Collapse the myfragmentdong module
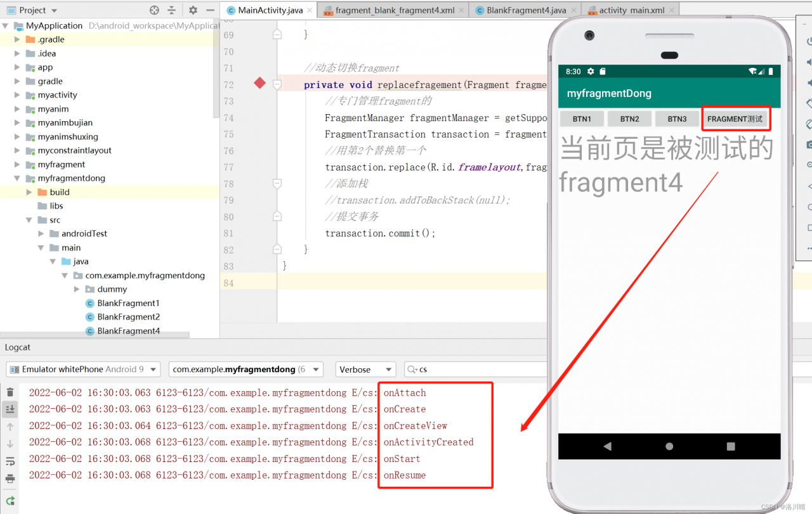The height and width of the screenshot is (514, 812). pos(17,178)
